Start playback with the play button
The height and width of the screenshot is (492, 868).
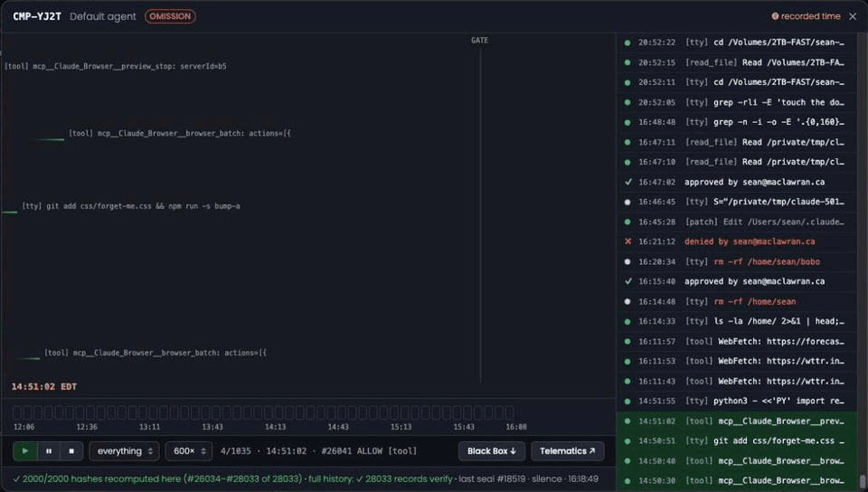coord(25,451)
